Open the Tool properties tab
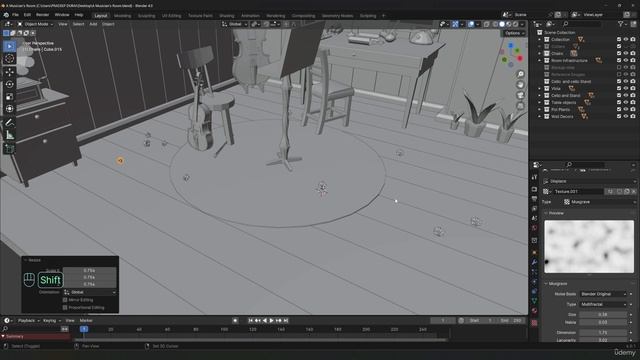 pos(534,178)
